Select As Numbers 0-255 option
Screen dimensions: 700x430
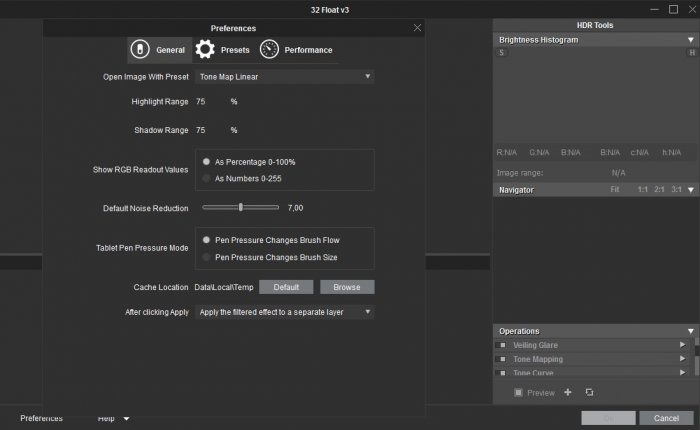(x=207, y=178)
